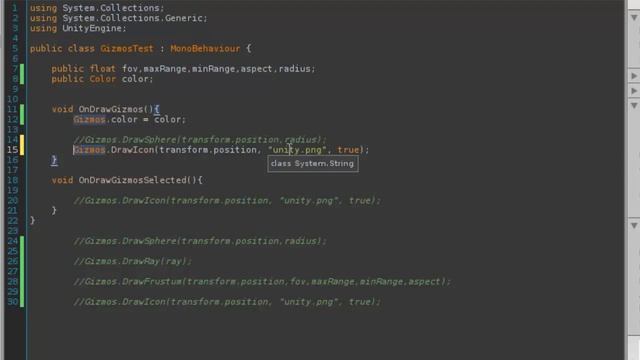The height and width of the screenshot is (360, 640).
Task: Click the commented DrawSphere line 24
Action: tap(200, 241)
